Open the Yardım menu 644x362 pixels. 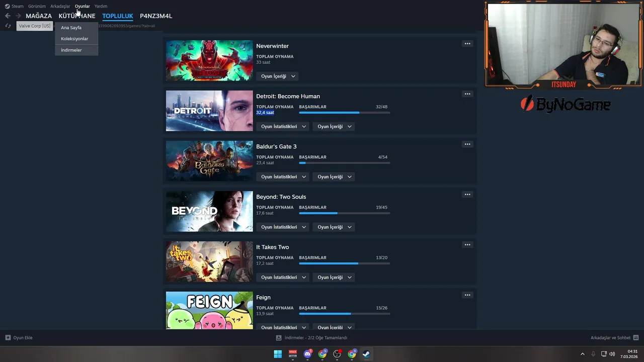(101, 6)
